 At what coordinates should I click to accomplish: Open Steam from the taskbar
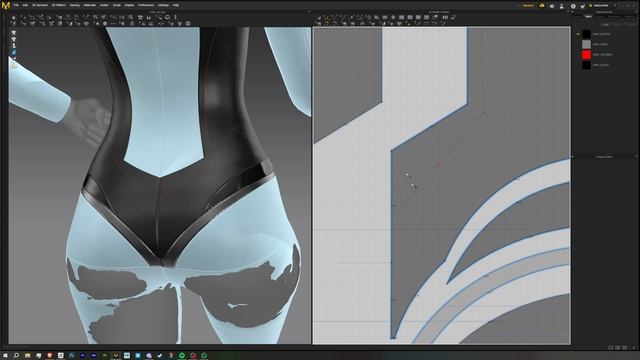(x=160, y=356)
